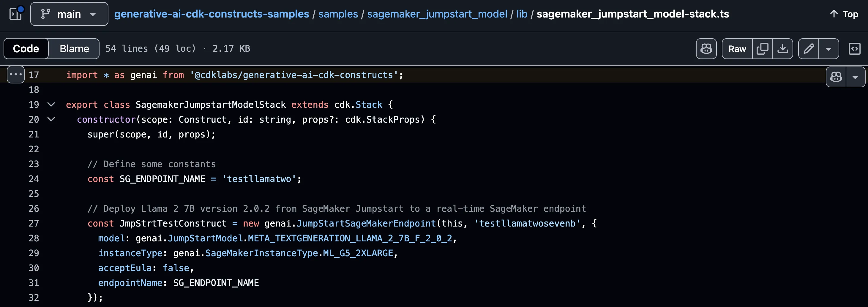
Task: Open the symbols panel
Action: tap(855, 49)
